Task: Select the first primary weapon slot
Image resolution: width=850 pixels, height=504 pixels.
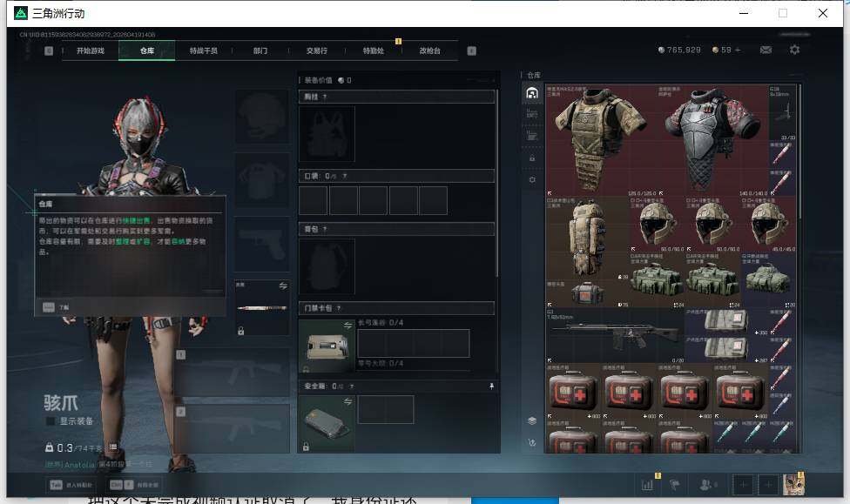Action: [232, 373]
